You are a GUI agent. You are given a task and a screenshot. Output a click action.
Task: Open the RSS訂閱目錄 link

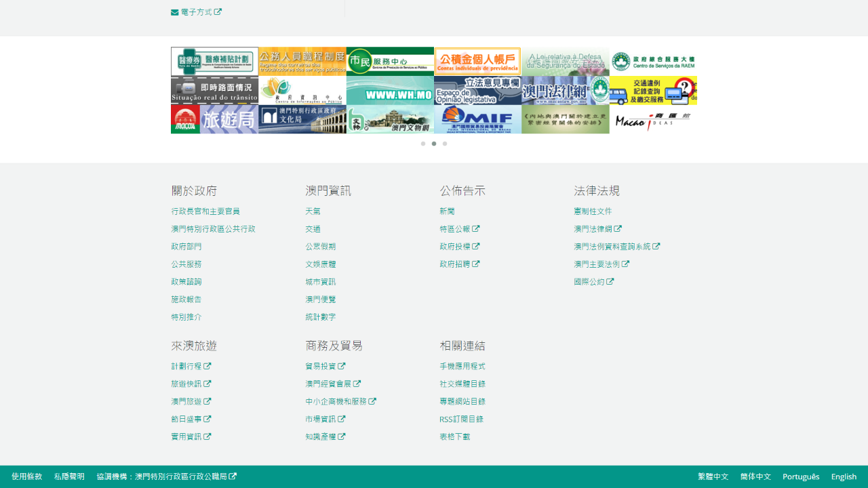point(461,419)
